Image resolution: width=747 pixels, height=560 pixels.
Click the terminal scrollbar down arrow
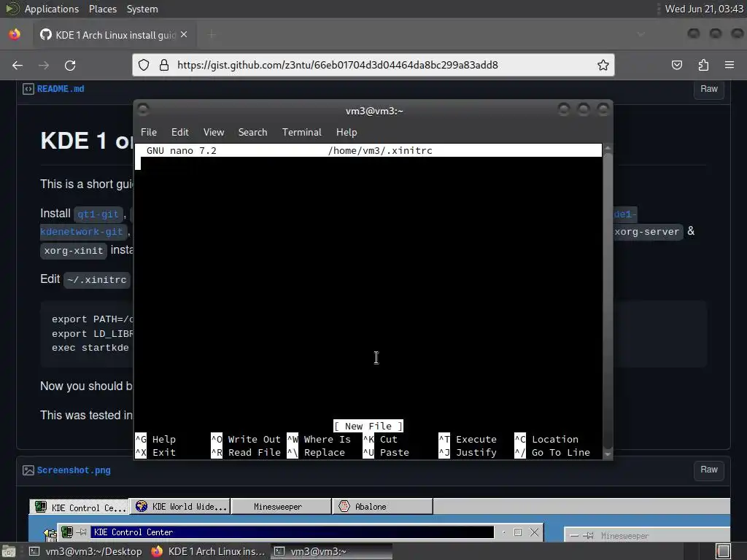pyautogui.click(x=608, y=454)
